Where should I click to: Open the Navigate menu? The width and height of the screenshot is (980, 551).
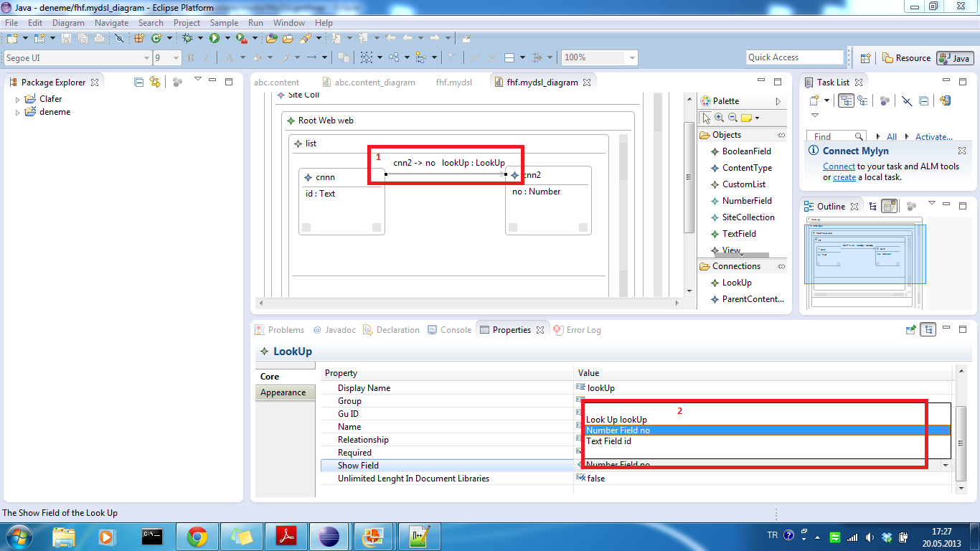pos(111,23)
